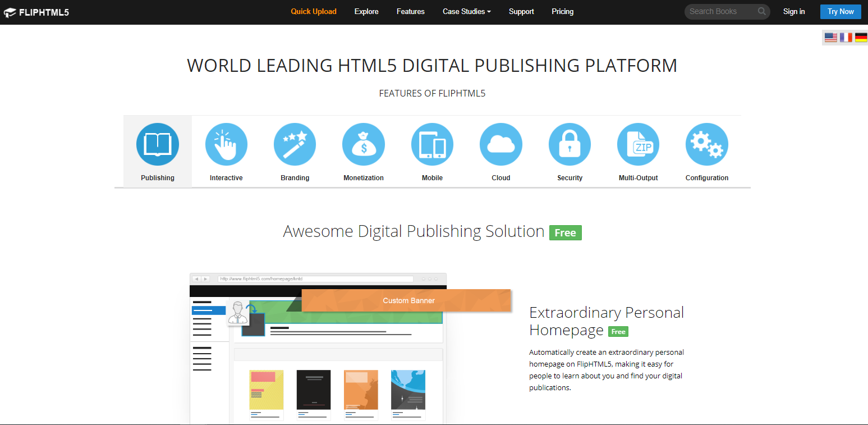Click the Mobile tab label
The width and height of the screenshot is (868, 425).
(432, 178)
